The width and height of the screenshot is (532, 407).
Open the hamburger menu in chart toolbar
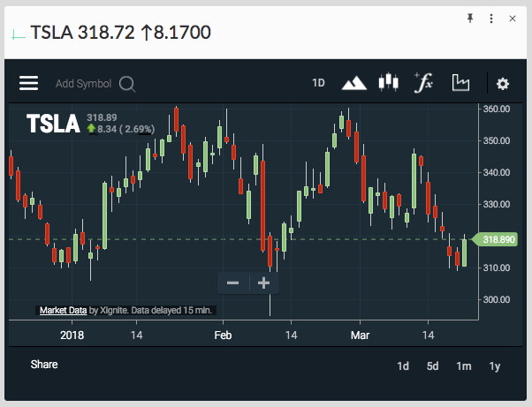click(28, 83)
